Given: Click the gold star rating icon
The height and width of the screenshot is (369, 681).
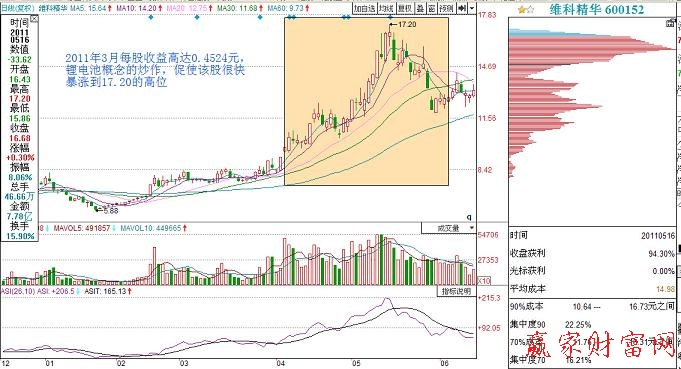Looking at the screenshot, I should click(522, 10).
